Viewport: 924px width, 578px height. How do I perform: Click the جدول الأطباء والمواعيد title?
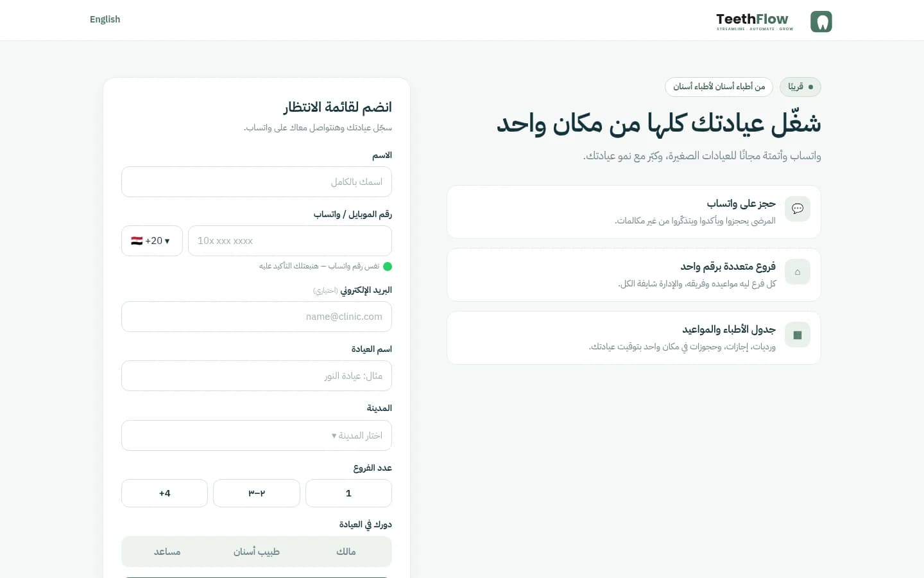coord(729,329)
